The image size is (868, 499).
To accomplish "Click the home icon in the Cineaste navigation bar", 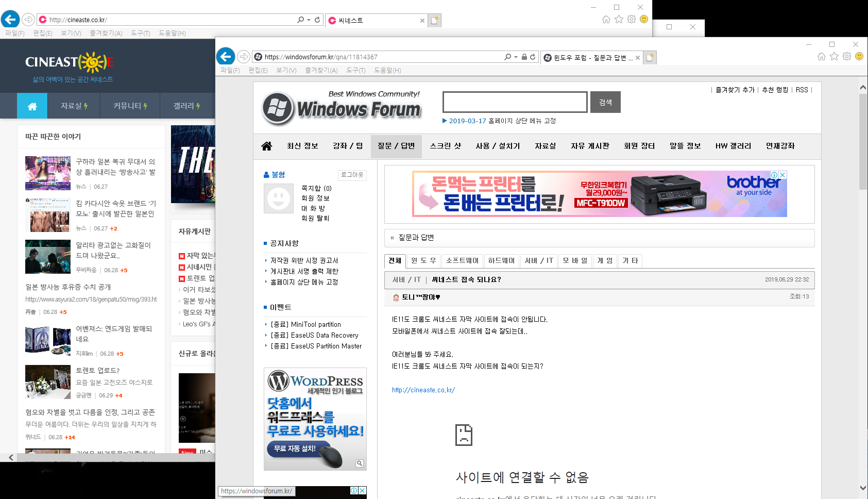I will [32, 106].
